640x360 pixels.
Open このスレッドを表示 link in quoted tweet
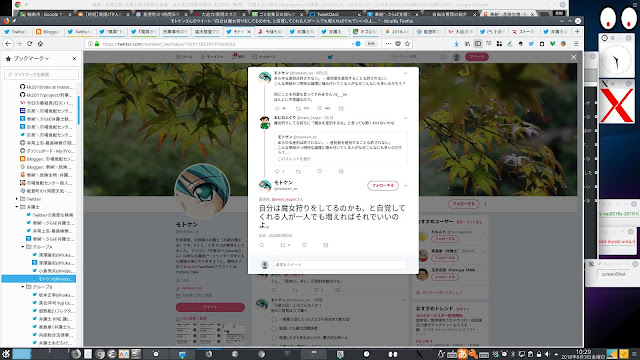pyautogui.click(x=294, y=159)
